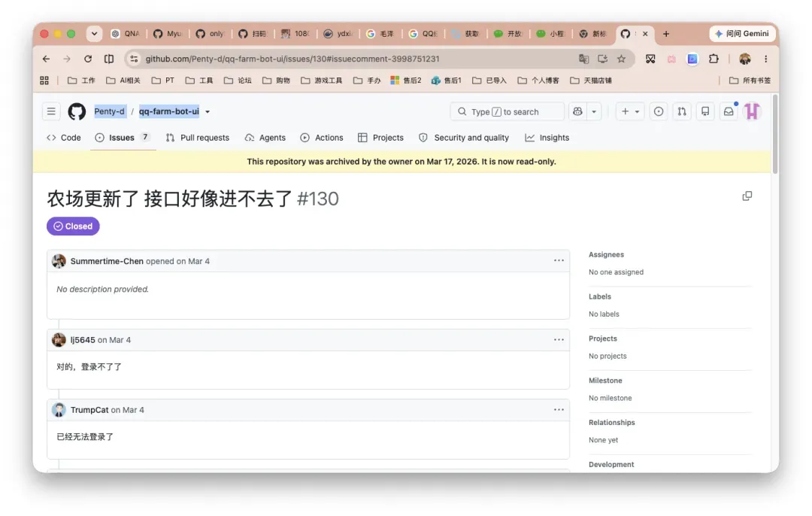The image size is (812, 516).
Task: Open the 工作 bookmark folder
Action: [81, 80]
